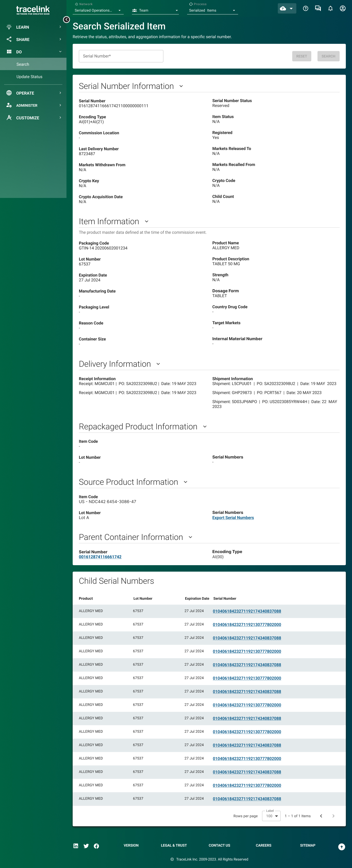Viewport: 352px width, 868px height.
Task: Open the SITEMAP footer link
Action: coord(307,845)
